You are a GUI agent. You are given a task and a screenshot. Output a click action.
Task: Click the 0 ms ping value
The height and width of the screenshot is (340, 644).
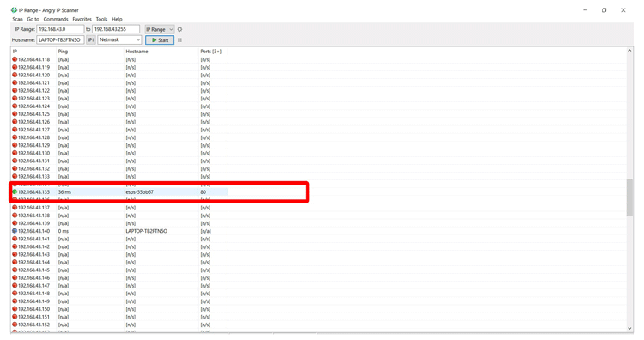click(64, 231)
